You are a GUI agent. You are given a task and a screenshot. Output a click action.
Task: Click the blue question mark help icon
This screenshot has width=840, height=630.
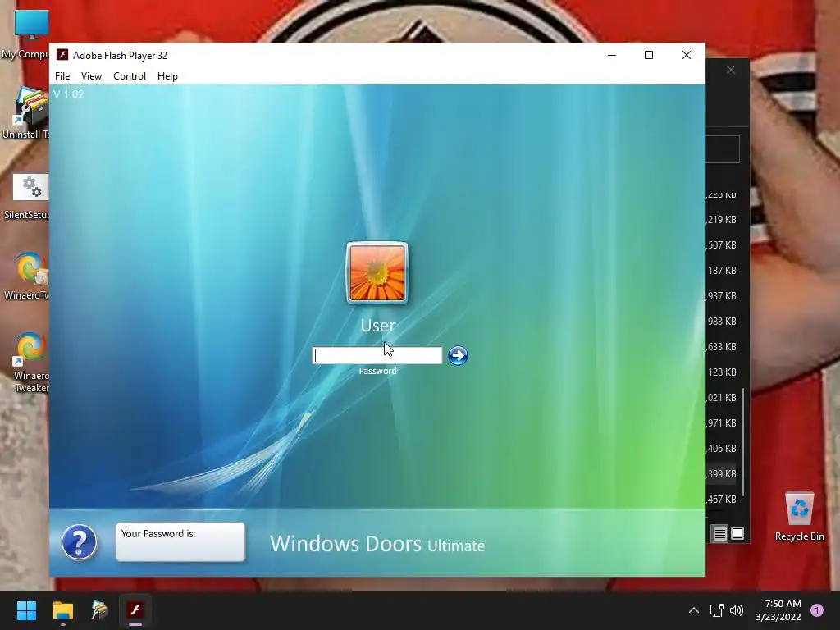click(x=79, y=542)
